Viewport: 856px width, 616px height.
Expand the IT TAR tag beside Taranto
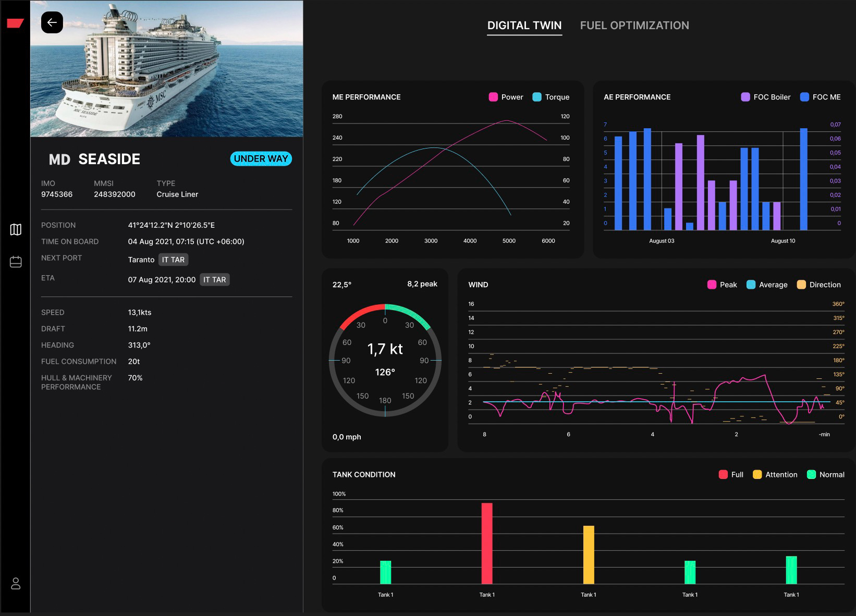(x=173, y=260)
